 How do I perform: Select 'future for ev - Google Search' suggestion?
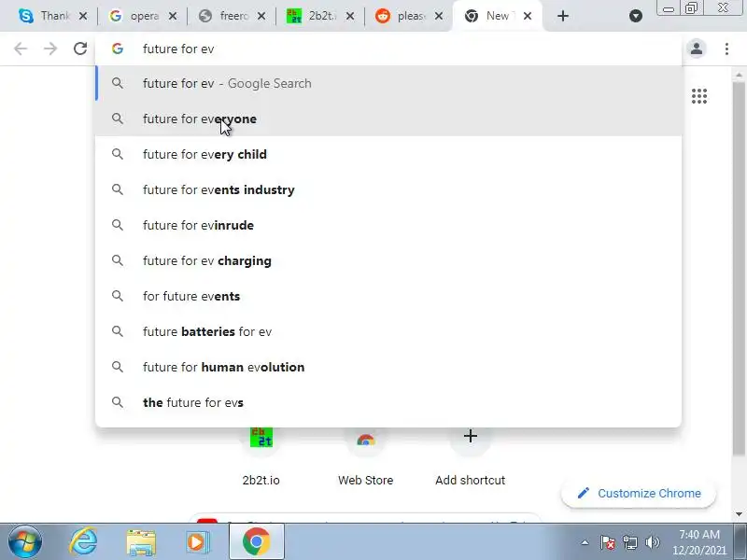388,83
